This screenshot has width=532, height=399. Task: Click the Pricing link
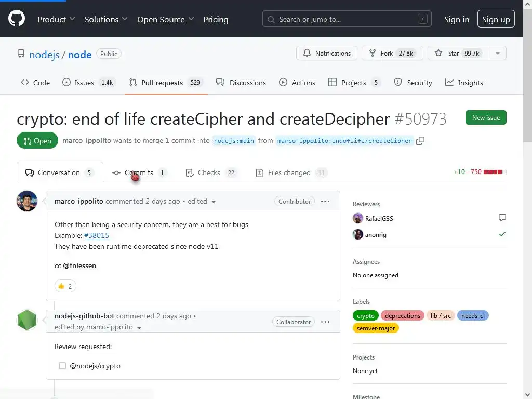(x=216, y=19)
